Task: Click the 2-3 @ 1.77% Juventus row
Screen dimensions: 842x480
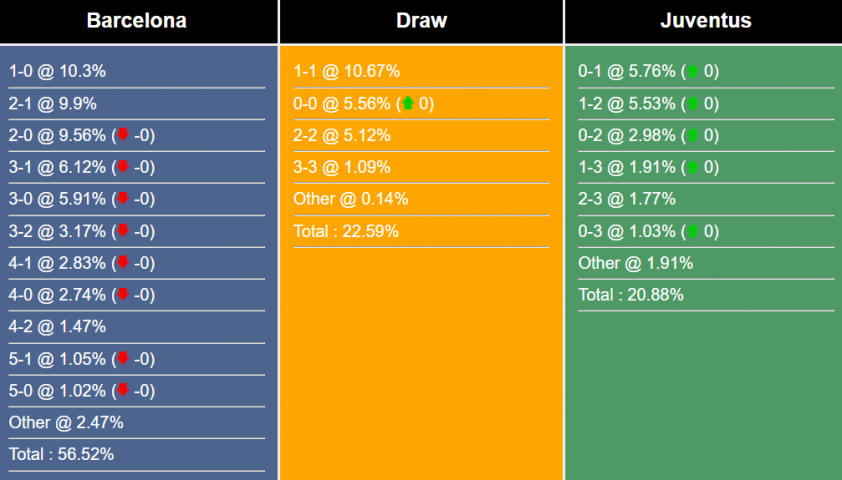Action: tap(627, 199)
